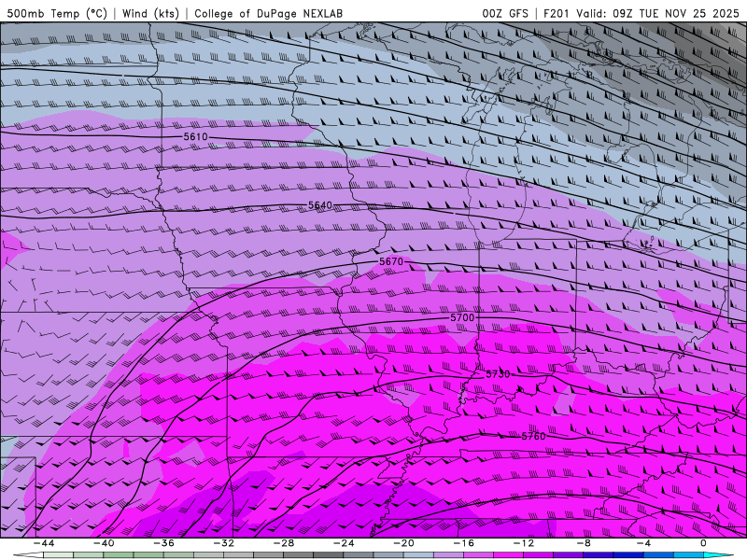Click the -20 colorbar scale value
The height and width of the screenshot is (560, 747).
coord(404,543)
